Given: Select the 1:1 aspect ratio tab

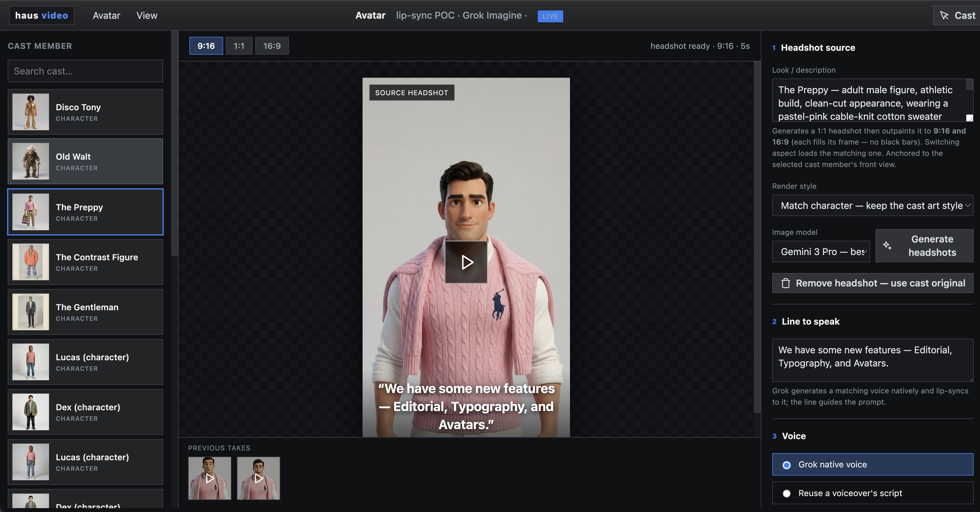Looking at the screenshot, I should point(239,46).
